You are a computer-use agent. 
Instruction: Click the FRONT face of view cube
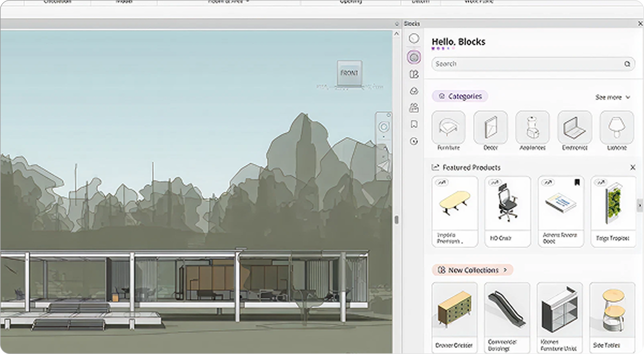tap(349, 73)
